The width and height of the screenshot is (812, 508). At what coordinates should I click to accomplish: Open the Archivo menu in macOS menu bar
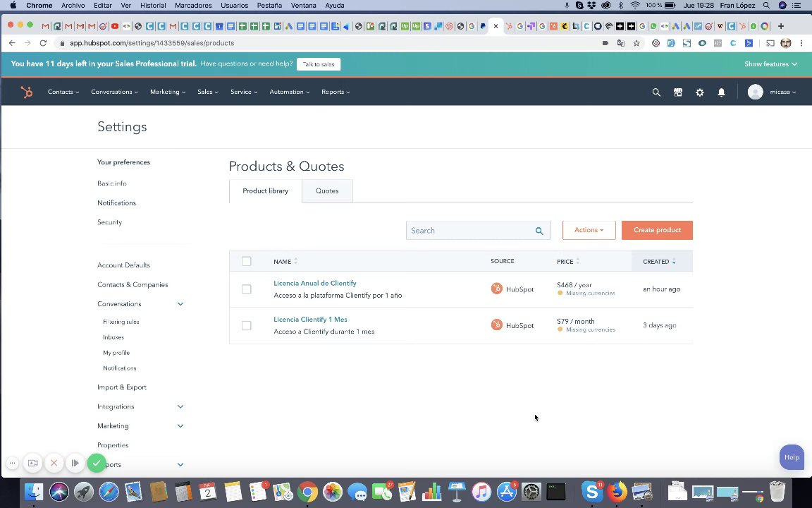(x=73, y=5)
